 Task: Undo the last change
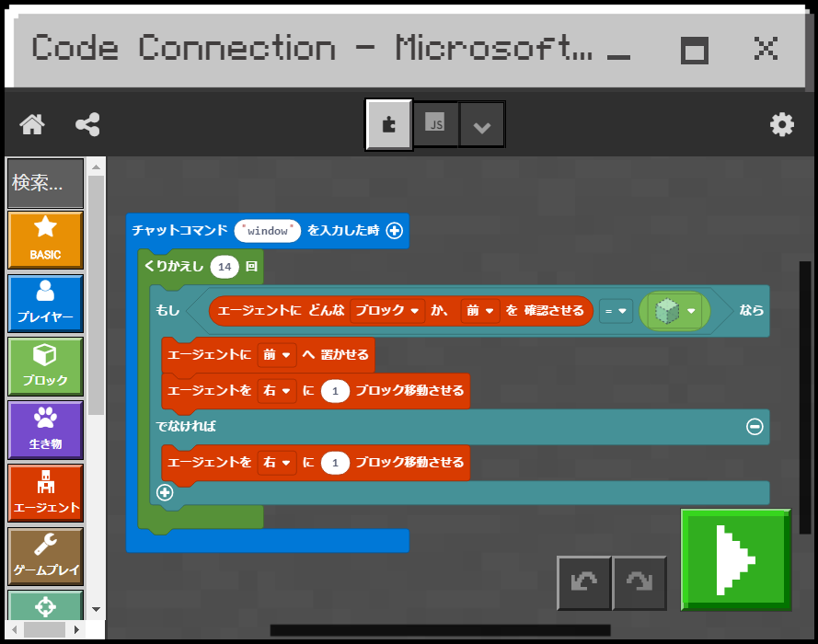click(x=584, y=583)
